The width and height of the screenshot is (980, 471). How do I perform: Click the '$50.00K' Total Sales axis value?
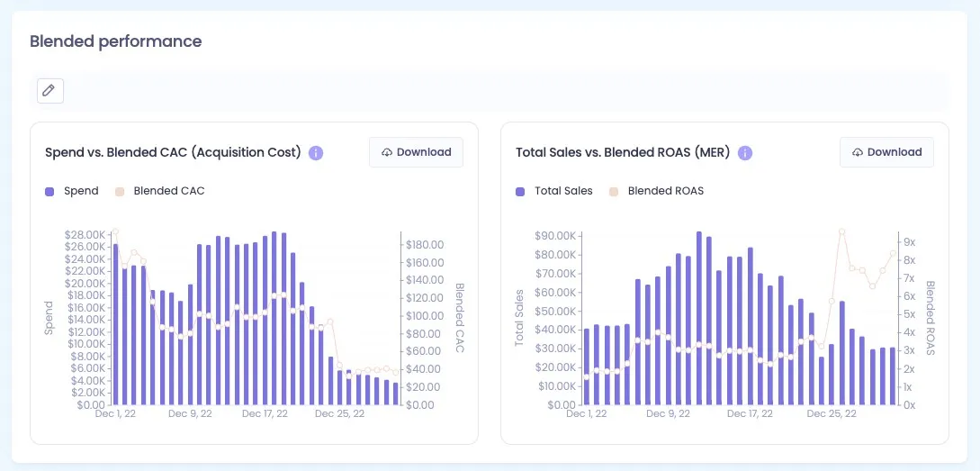555,311
